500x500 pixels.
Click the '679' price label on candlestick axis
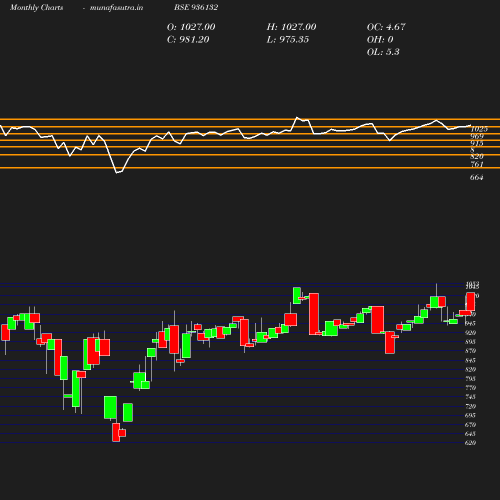[470, 425]
